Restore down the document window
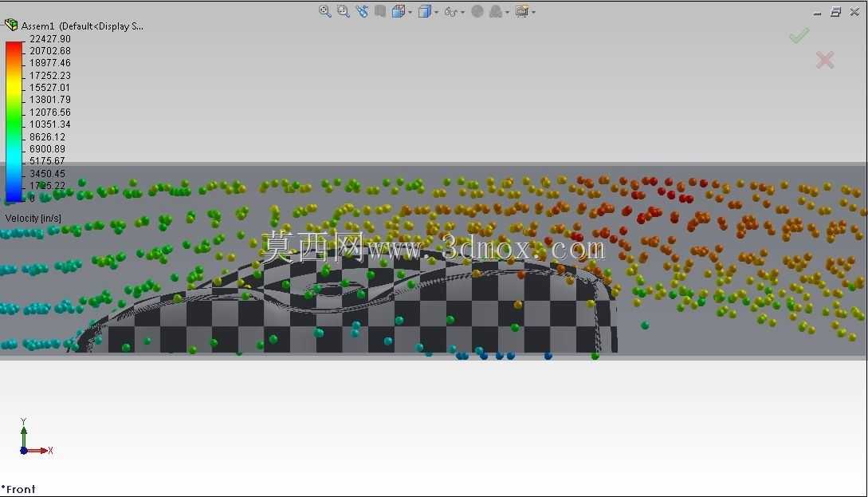The height and width of the screenshot is (497, 868). (x=836, y=12)
